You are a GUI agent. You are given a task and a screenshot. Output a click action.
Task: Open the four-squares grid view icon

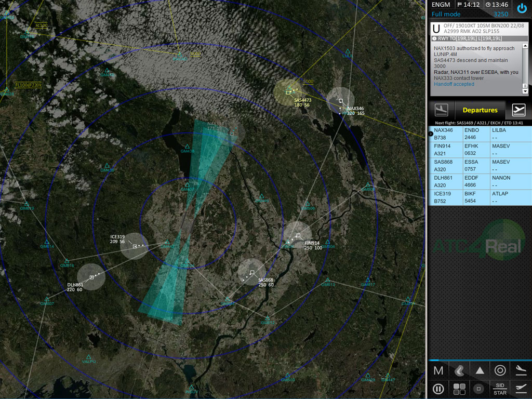[x=459, y=389]
